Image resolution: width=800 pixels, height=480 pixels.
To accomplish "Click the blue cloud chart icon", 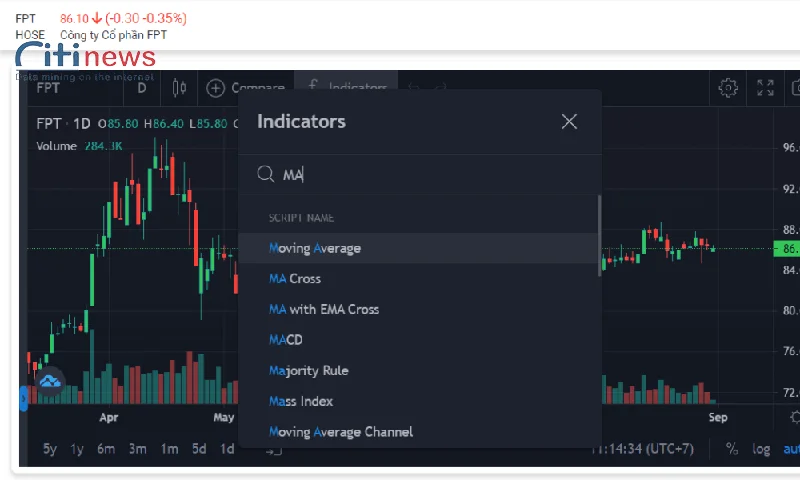I will coord(50,381).
